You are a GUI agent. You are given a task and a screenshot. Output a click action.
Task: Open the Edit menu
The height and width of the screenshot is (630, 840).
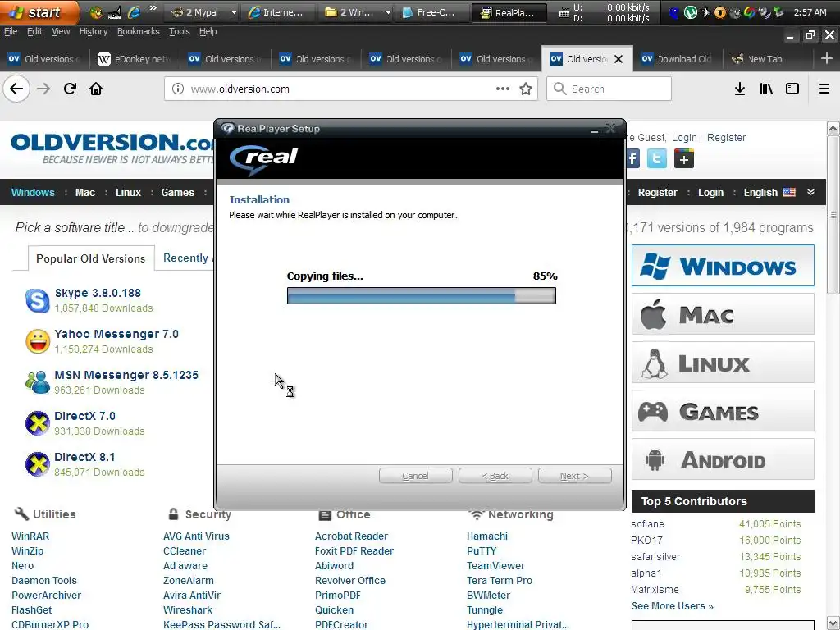[x=34, y=32]
